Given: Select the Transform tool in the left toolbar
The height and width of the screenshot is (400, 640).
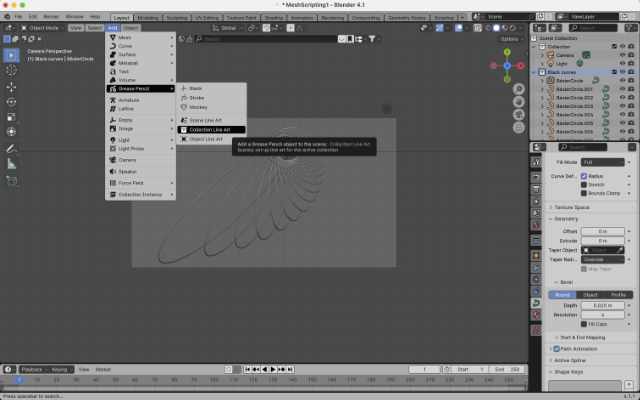Looking at the screenshot, I should 11,131.
